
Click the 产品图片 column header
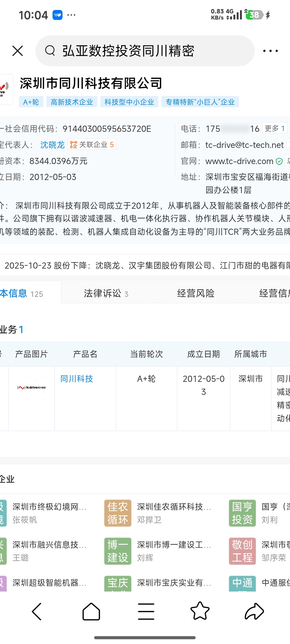[x=32, y=354]
